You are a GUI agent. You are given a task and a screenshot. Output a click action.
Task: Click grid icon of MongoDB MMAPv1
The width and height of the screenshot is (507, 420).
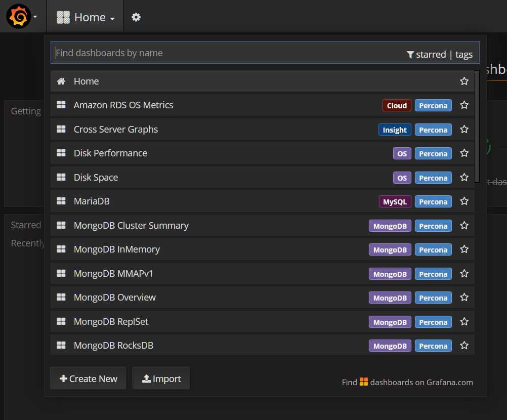(61, 274)
